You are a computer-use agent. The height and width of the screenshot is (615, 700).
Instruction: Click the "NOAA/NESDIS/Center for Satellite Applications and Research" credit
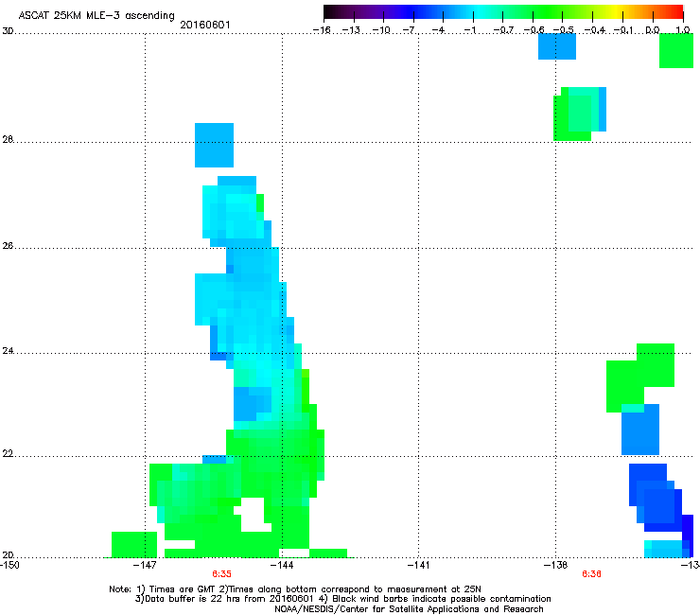point(409,609)
